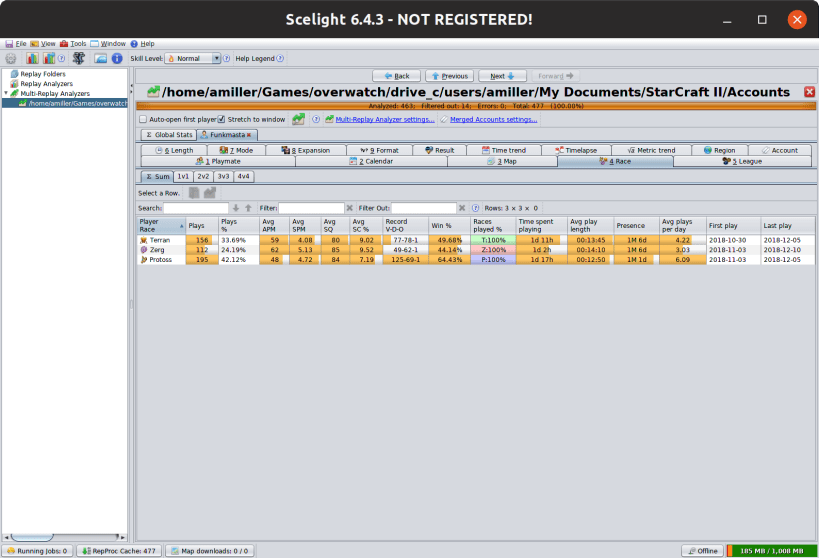The width and height of the screenshot is (819, 558).
Task: Open the Result tab
Action: click(440, 150)
